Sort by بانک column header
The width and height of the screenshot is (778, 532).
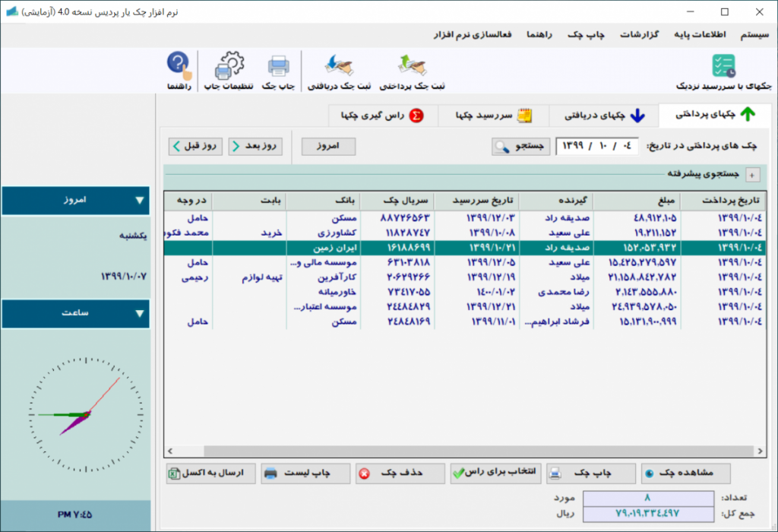[x=324, y=201]
